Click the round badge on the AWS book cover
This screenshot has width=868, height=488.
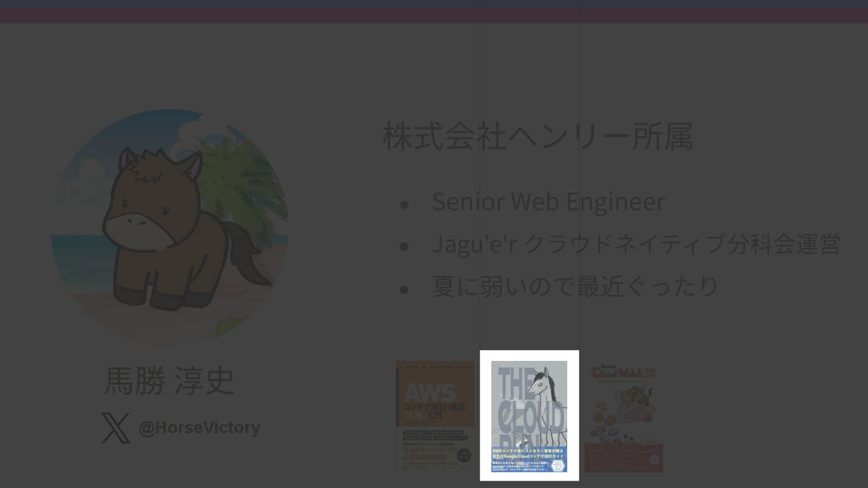coord(464,455)
